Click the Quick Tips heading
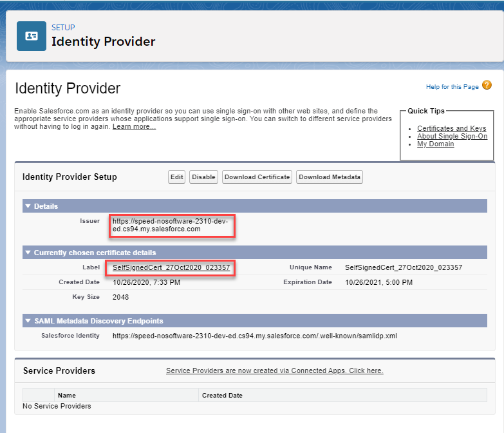 click(x=426, y=111)
